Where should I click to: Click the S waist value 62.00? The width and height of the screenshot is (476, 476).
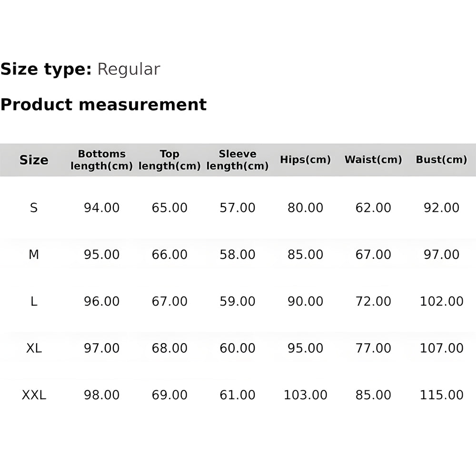point(373,208)
